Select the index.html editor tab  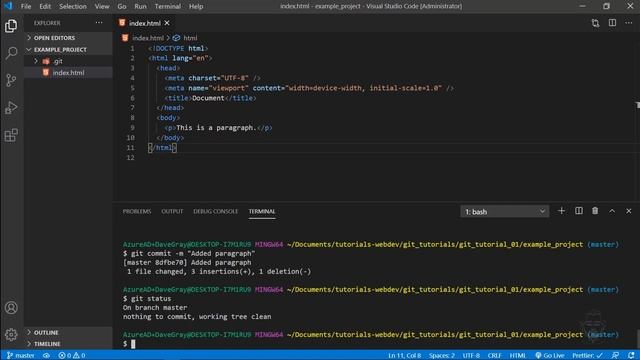point(144,23)
